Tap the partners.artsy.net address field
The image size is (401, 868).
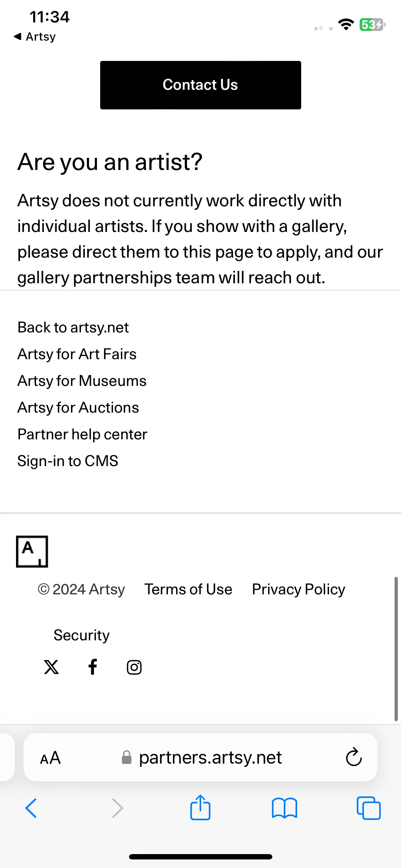(x=200, y=757)
